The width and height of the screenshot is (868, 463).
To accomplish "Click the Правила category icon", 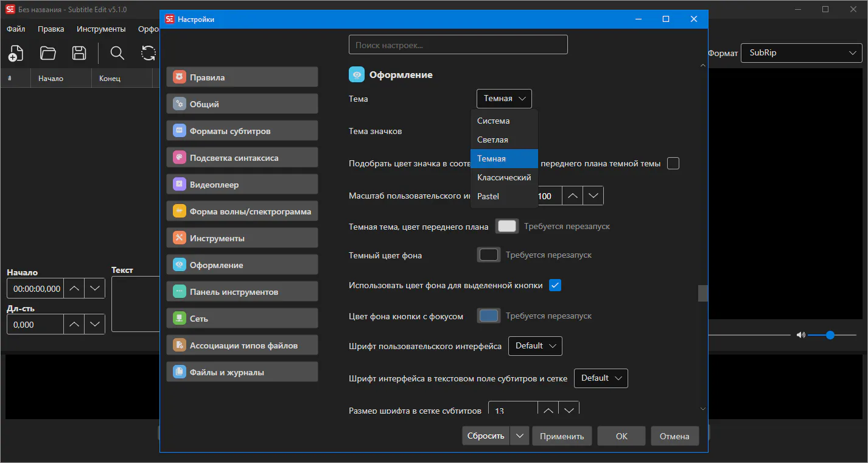I will pos(179,77).
